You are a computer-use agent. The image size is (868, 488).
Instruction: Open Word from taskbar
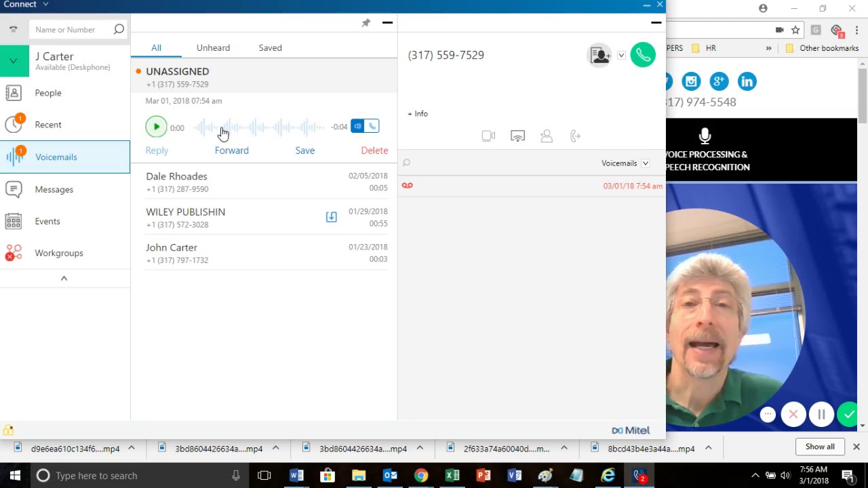pos(296,475)
